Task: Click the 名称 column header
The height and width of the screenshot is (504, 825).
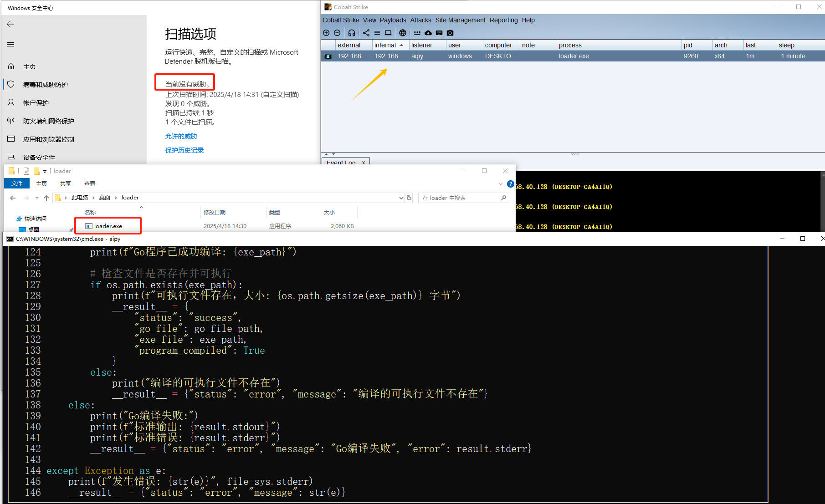Action: (90, 212)
